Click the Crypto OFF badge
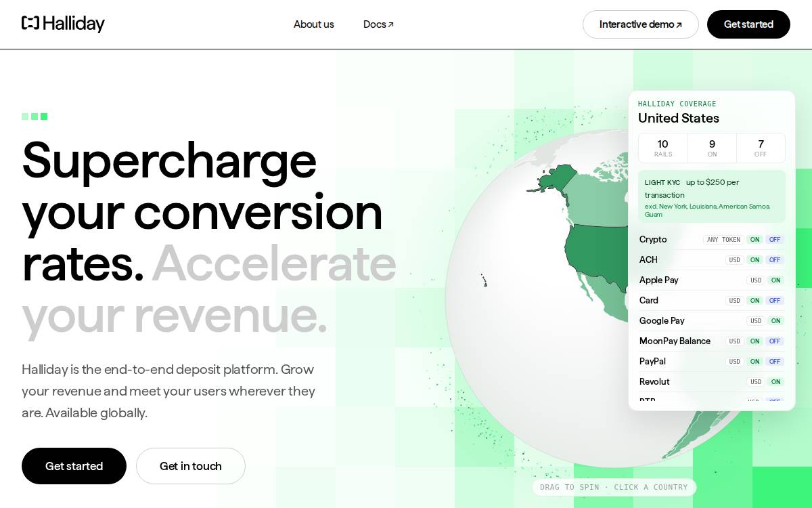This screenshot has height=508, width=812. 775,240
